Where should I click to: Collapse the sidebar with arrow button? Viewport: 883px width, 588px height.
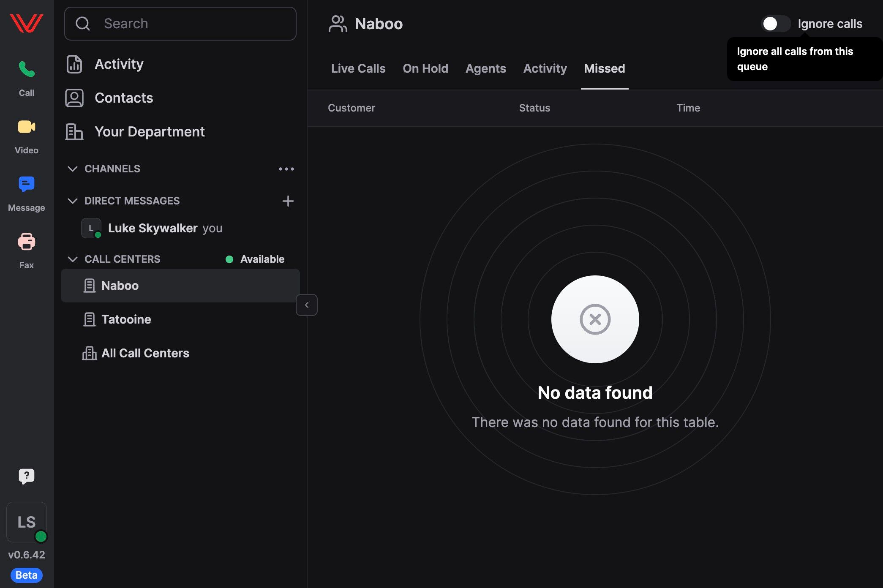point(307,305)
